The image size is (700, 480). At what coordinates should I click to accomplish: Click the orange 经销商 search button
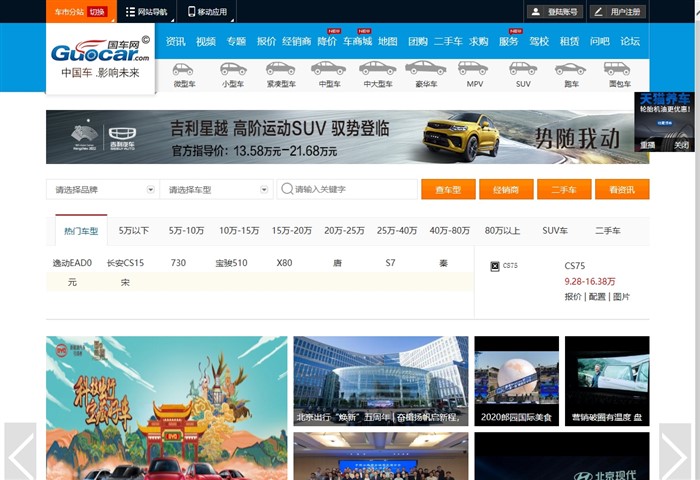506,190
